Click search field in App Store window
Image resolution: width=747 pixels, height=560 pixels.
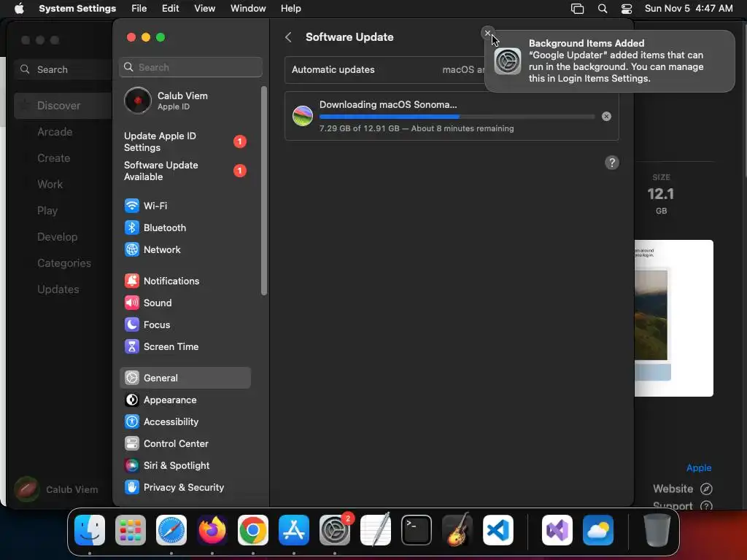(64, 69)
